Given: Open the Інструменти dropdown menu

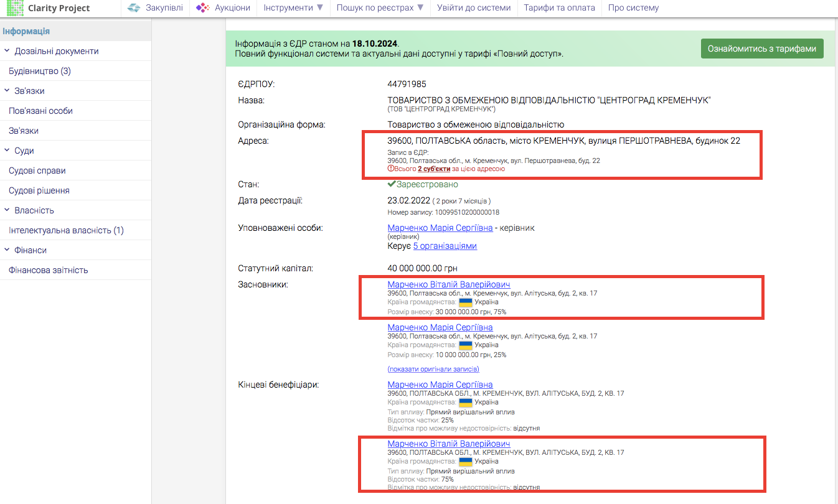Looking at the screenshot, I should tap(293, 8).
